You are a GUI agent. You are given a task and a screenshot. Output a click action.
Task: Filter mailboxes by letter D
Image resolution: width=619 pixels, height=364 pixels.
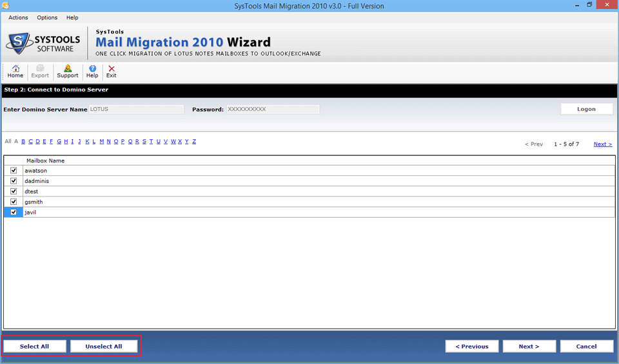click(x=37, y=141)
